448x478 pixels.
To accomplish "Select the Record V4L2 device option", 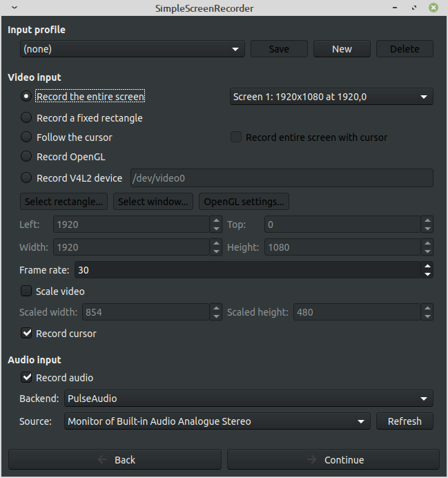I will tap(26, 178).
